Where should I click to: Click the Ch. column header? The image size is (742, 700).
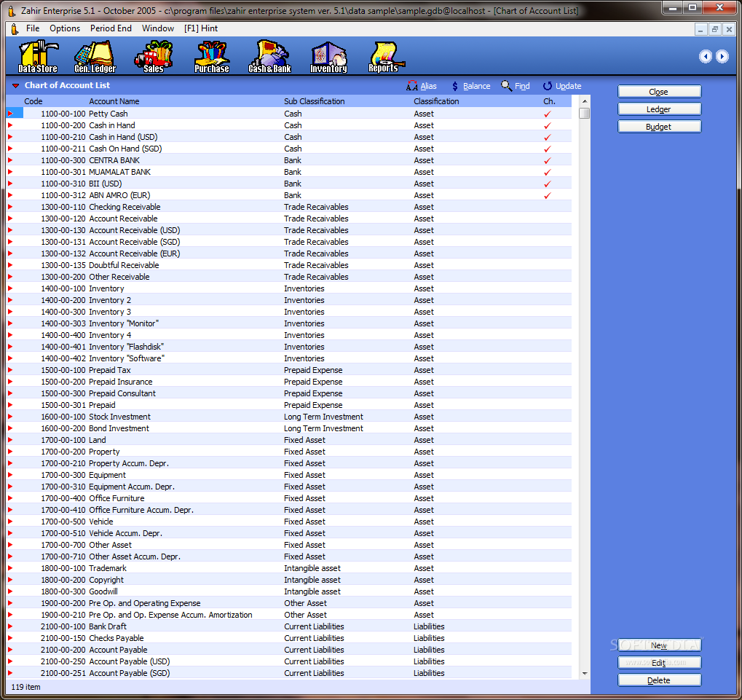[550, 101]
